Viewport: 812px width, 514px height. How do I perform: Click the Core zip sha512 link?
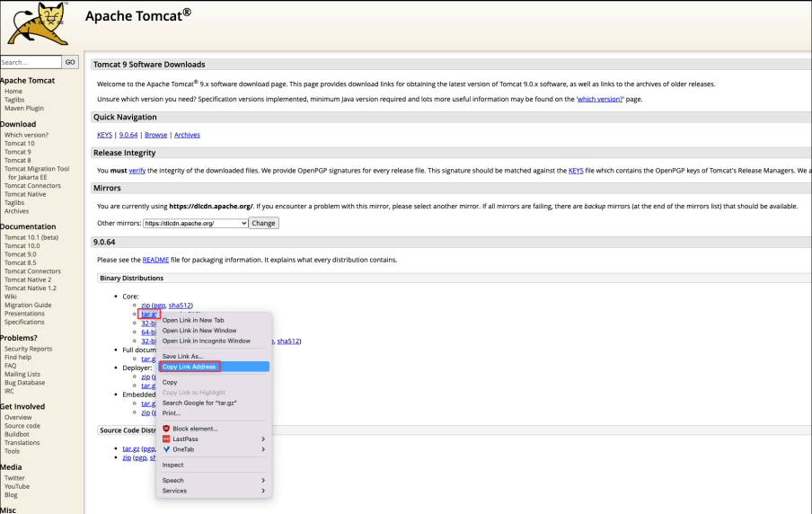180,306
